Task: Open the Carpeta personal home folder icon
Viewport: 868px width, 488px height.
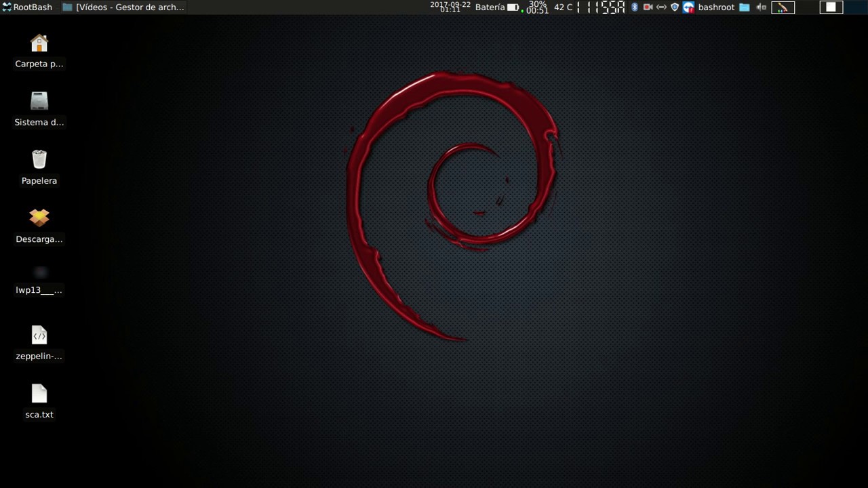Action: 39,44
